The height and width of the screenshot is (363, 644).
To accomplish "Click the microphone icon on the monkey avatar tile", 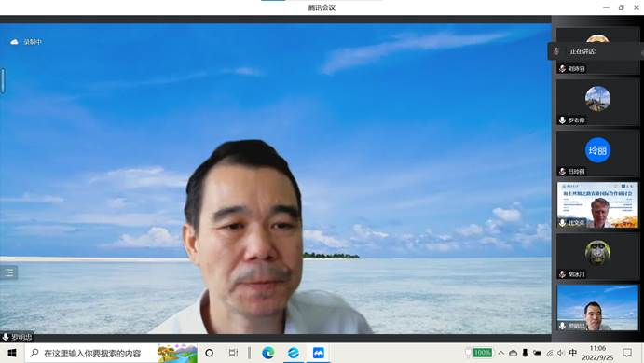I will [562, 273].
